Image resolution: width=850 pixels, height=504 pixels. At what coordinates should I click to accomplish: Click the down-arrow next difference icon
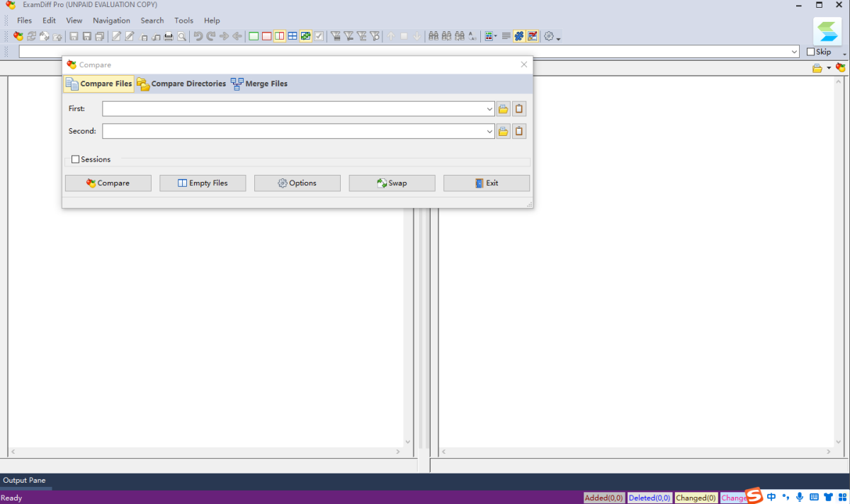[417, 36]
